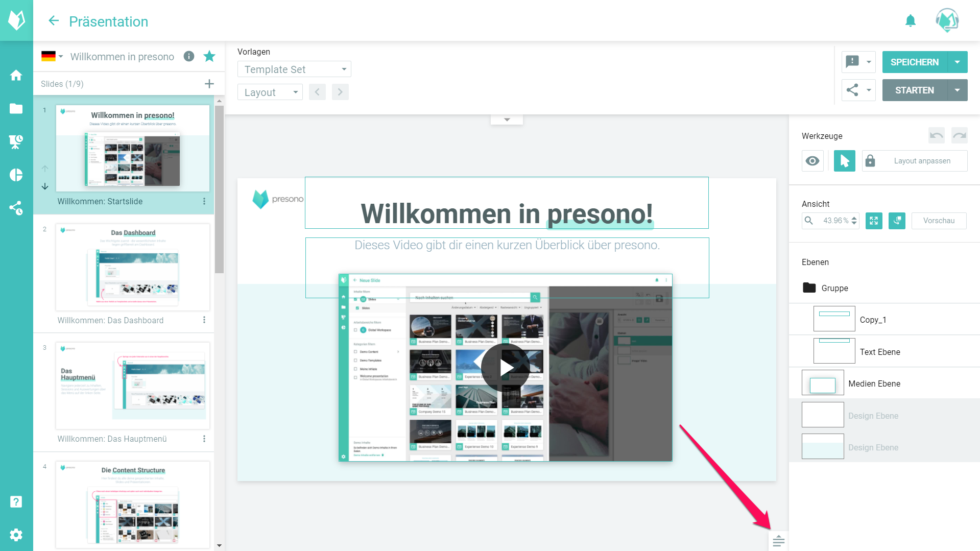Select slide 3 Das Hauptmenü thumbnail
Image resolution: width=980 pixels, height=551 pixels.
click(x=133, y=386)
